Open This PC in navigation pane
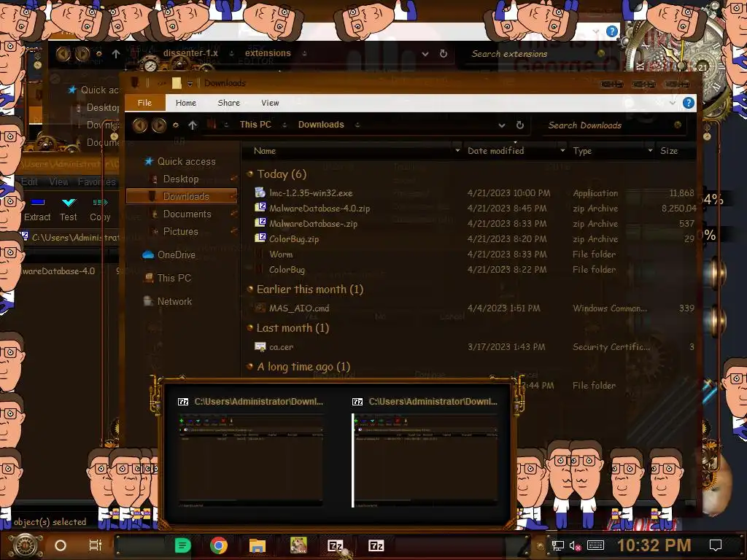The width and height of the screenshot is (747, 560). [x=174, y=278]
